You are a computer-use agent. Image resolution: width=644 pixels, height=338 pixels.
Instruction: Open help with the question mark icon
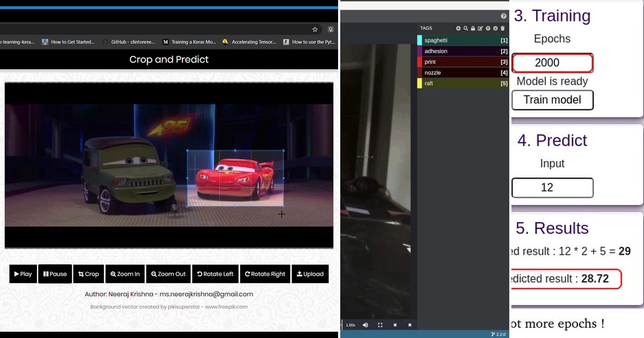coord(503,17)
